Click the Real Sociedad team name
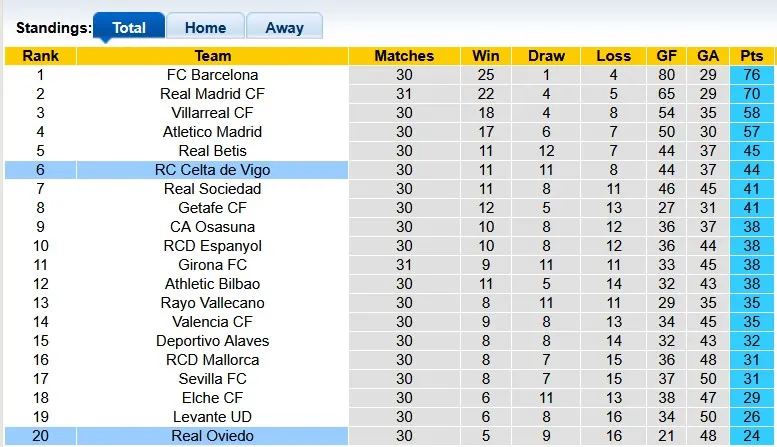Screen dimensions: 777x447 212,189
